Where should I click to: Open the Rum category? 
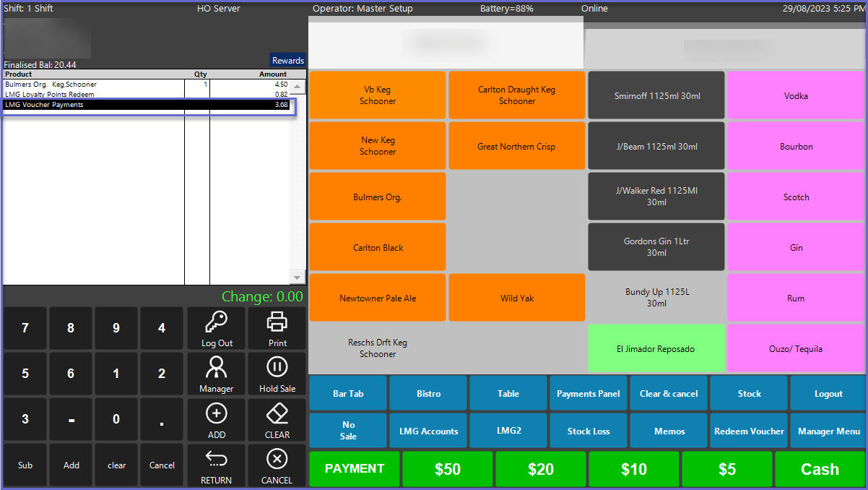pyautogui.click(x=796, y=298)
